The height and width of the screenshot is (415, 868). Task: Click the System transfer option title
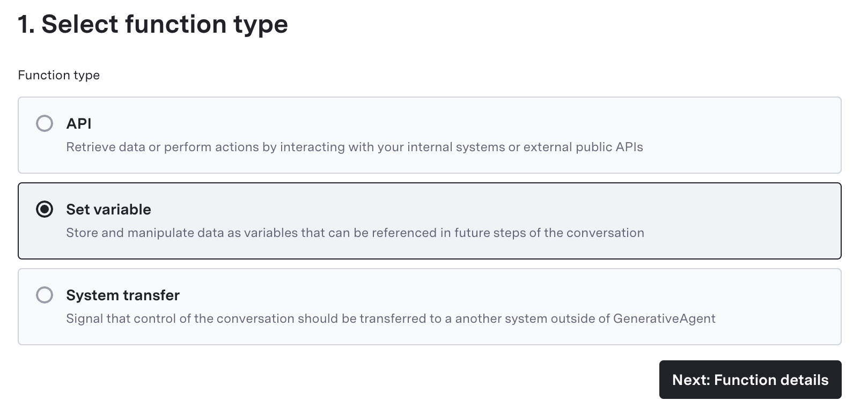(x=123, y=295)
